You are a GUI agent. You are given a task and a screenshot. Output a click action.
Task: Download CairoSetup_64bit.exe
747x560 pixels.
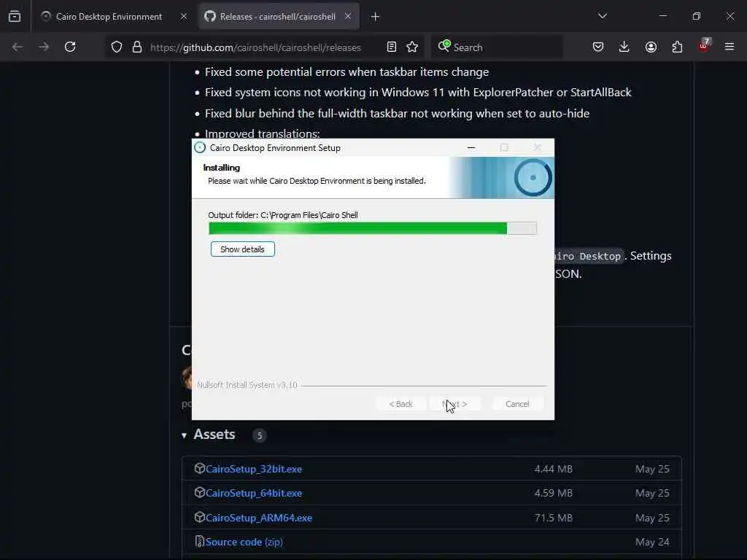click(254, 494)
